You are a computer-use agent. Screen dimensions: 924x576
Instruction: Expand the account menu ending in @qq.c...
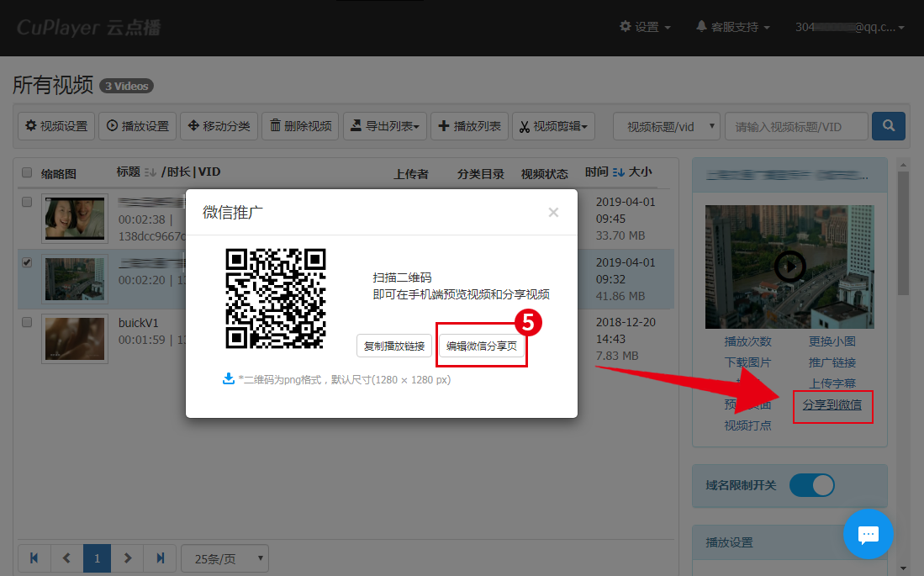(x=849, y=27)
